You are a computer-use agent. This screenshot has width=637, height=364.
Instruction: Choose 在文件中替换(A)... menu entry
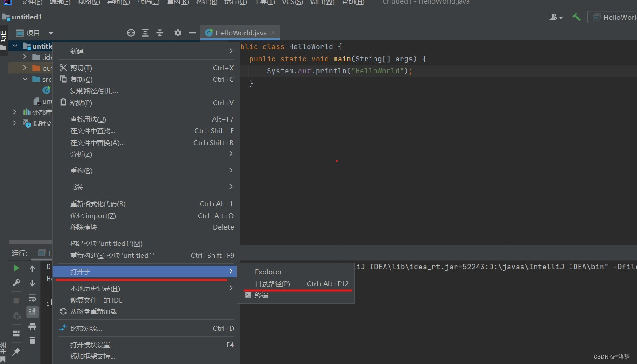coord(146,142)
